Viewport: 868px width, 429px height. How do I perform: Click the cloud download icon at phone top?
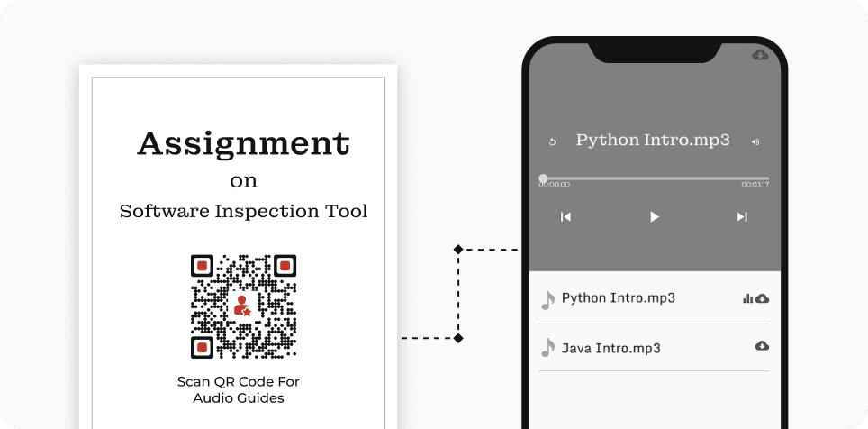[760, 55]
